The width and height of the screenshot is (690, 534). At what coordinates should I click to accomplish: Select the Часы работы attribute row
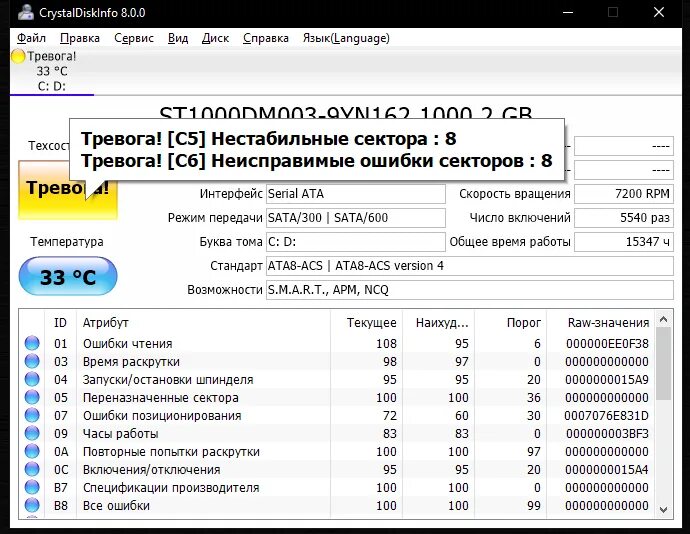tap(337, 434)
